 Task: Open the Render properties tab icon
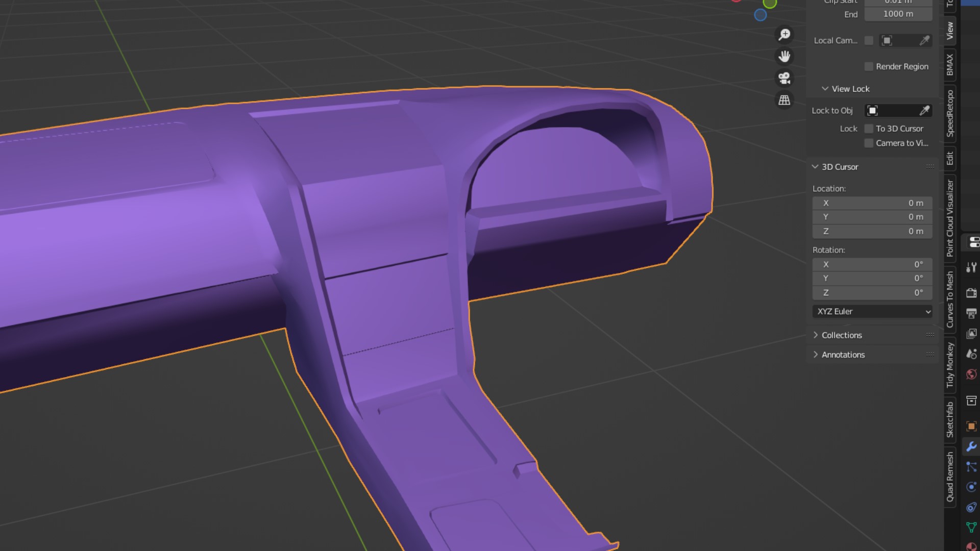[x=971, y=293]
